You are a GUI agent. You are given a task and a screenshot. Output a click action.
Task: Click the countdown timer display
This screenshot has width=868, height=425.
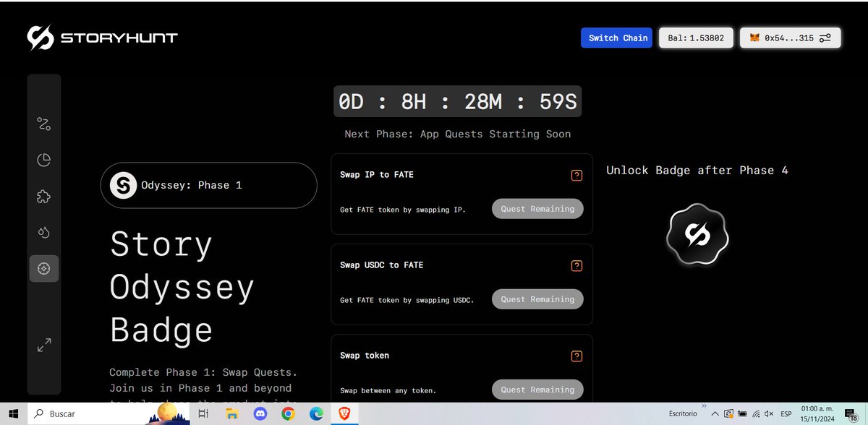click(457, 102)
